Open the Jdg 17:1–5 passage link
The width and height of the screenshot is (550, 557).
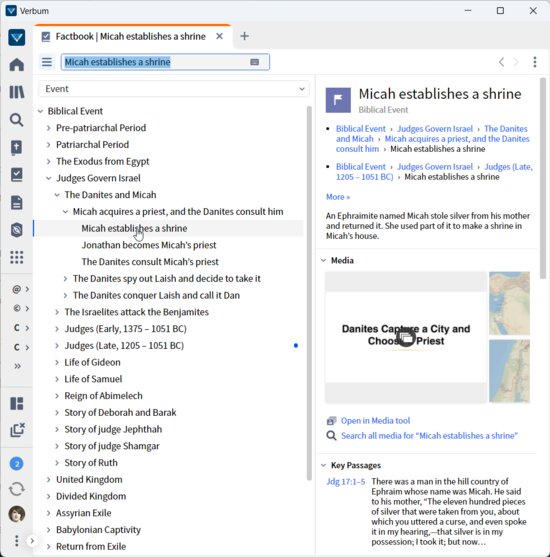tap(345, 482)
